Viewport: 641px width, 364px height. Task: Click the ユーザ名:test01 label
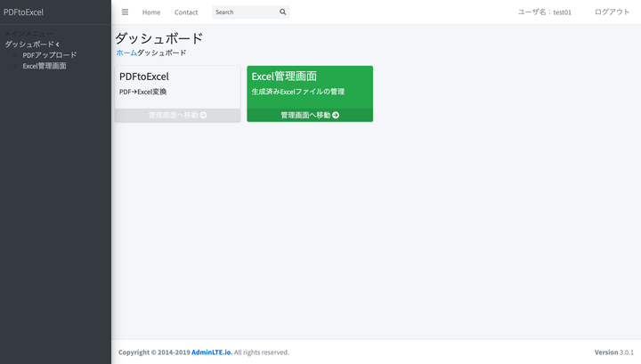click(x=545, y=12)
